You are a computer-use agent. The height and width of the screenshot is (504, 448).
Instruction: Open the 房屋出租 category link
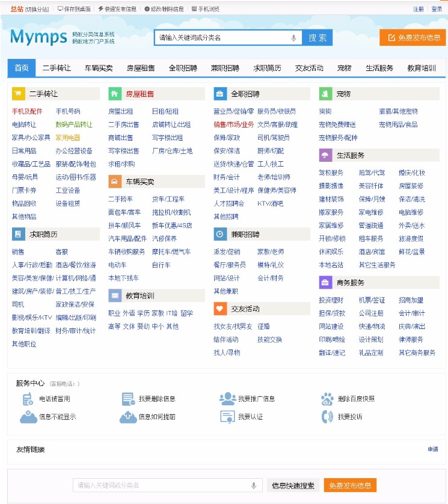pos(120,111)
